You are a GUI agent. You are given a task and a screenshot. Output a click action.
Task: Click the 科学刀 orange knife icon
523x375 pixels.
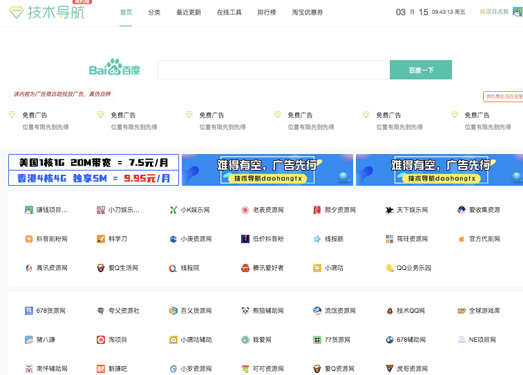(x=101, y=239)
